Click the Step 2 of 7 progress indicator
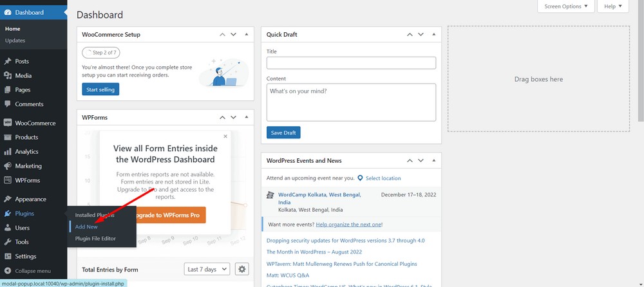The height and width of the screenshot is (287, 644). [x=101, y=53]
